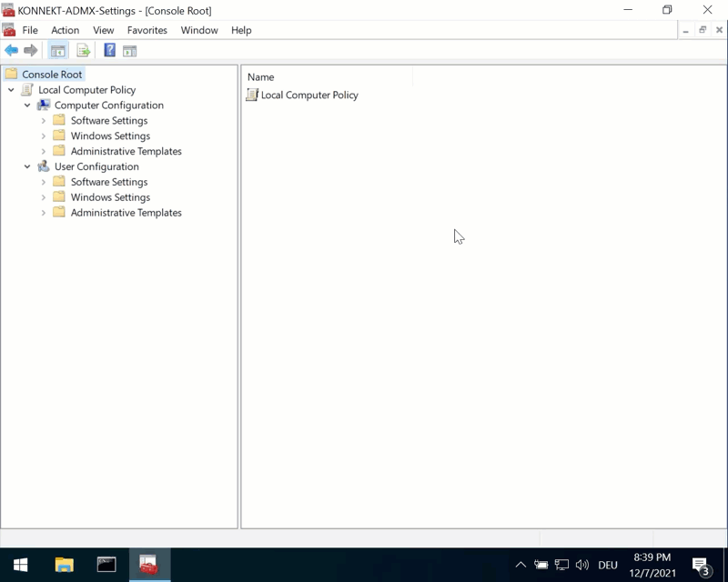Click the DEU language indicator
The width and height of the screenshot is (728, 582).
click(x=608, y=565)
